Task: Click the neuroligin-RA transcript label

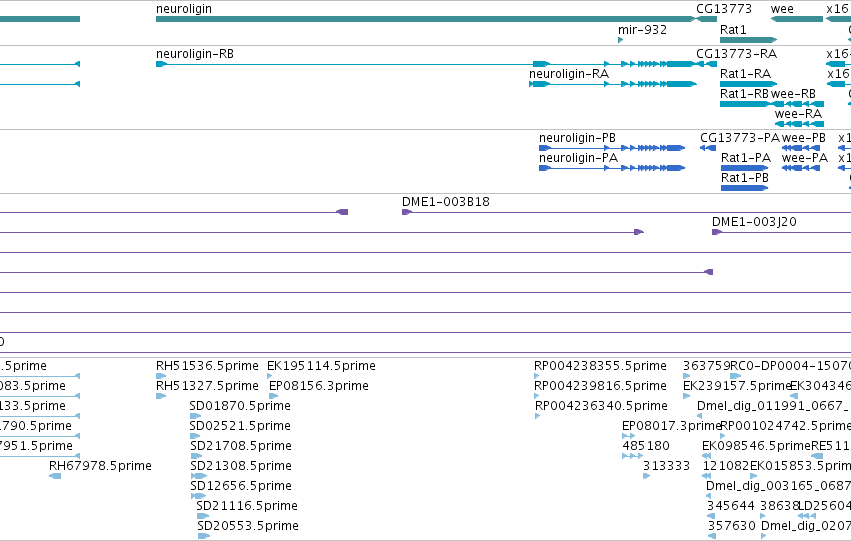Action: (x=569, y=74)
